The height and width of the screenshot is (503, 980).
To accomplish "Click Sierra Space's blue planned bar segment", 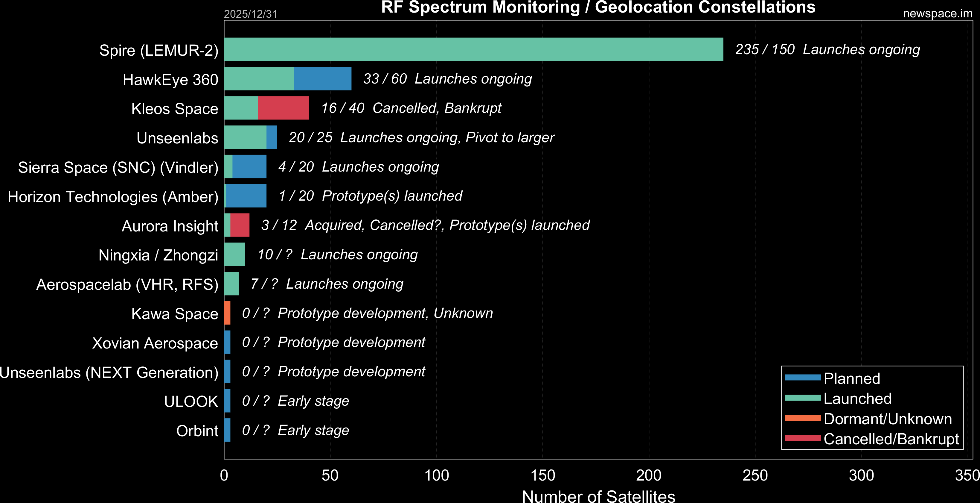I will click(x=249, y=166).
